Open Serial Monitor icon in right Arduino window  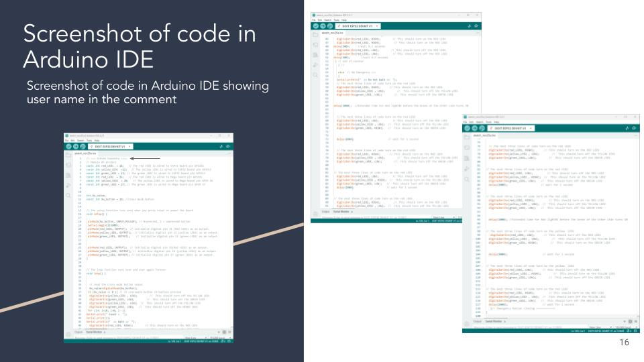click(x=634, y=128)
